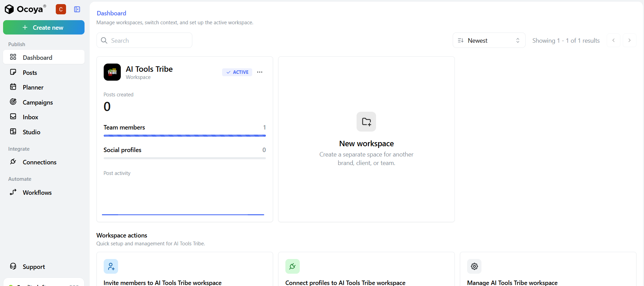Click the Support link in sidebar

point(44,267)
